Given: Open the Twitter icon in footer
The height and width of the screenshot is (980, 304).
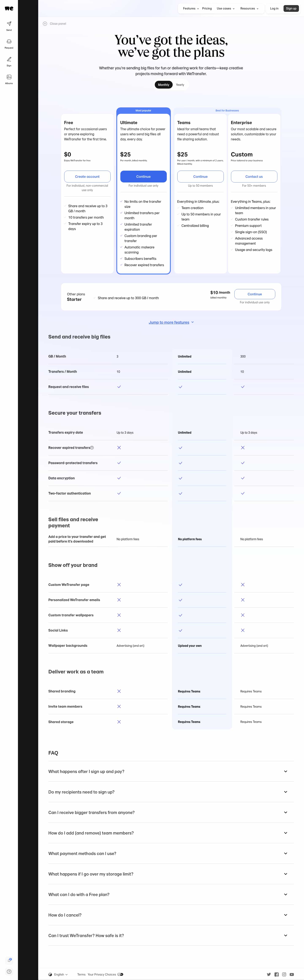Looking at the screenshot, I should click(269, 974).
